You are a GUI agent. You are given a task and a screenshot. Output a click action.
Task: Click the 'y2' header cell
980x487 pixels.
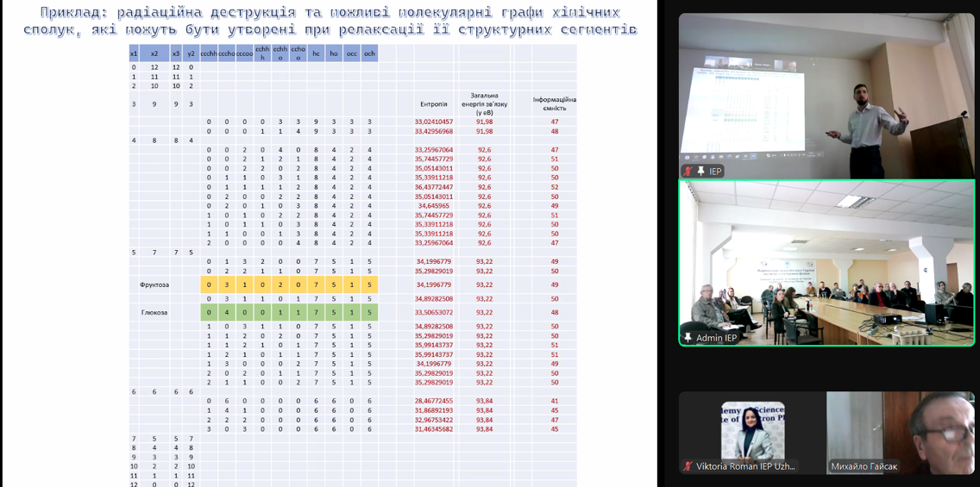(x=192, y=53)
